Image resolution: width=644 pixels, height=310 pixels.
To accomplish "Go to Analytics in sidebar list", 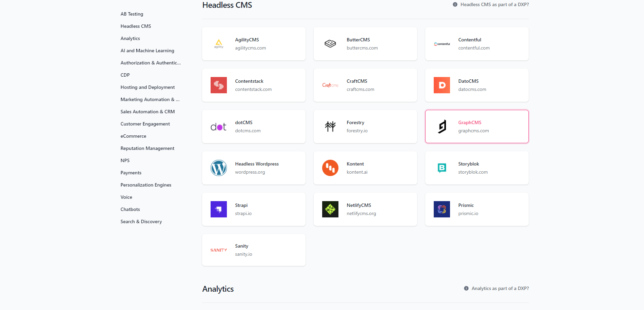I will click(x=130, y=38).
